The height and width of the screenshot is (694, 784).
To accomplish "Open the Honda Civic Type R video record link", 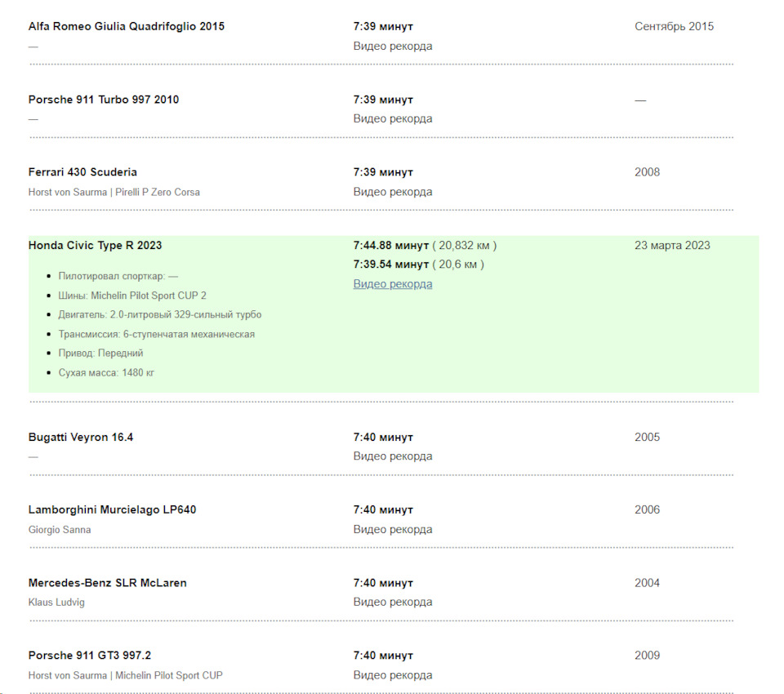I will [393, 284].
